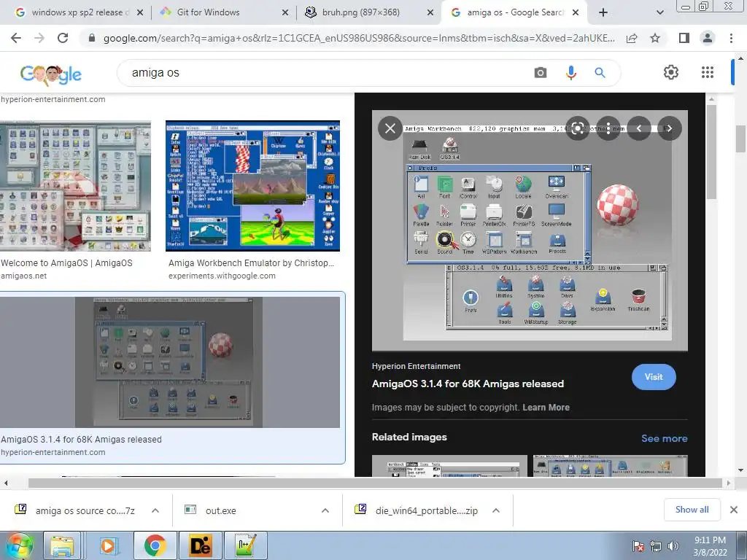Click Amiga Workbench Emulator by Christop caption
The image size is (747, 560).
pos(251,262)
